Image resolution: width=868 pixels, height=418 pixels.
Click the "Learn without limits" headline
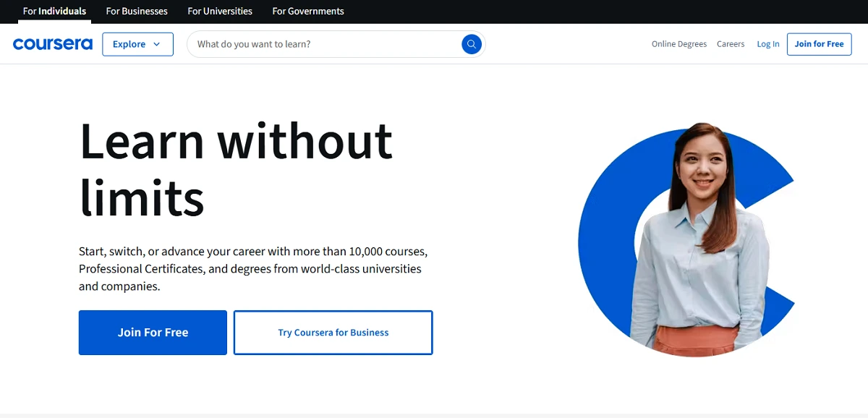(x=235, y=169)
